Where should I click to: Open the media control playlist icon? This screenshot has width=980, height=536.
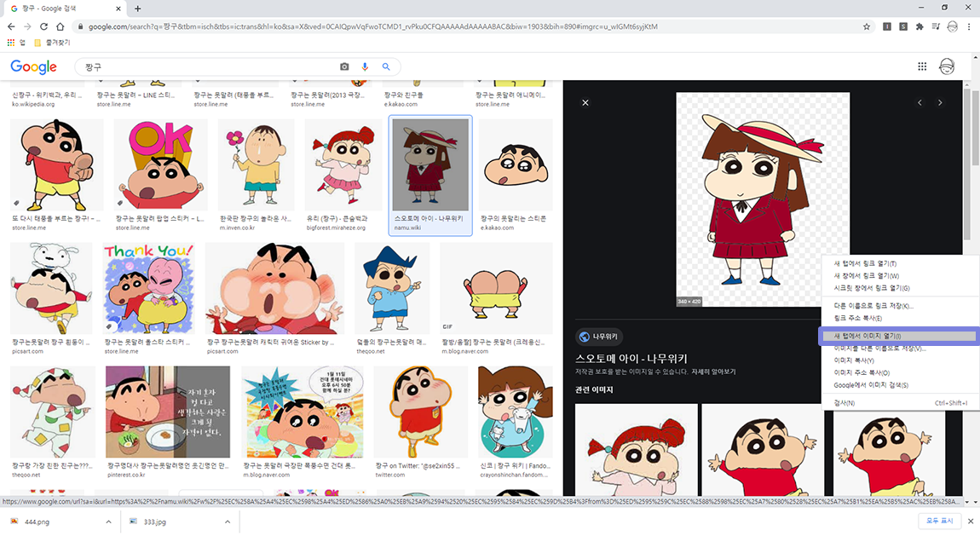[x=936, y=26]
